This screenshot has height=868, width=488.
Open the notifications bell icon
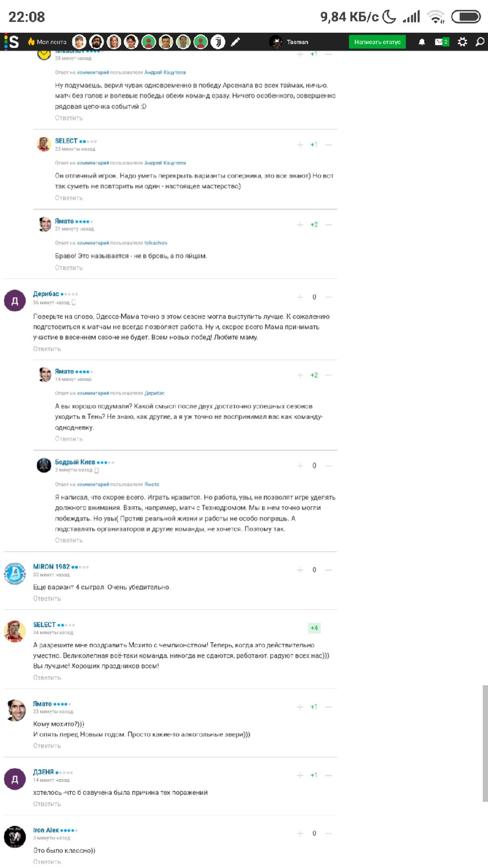coord(422,42)
